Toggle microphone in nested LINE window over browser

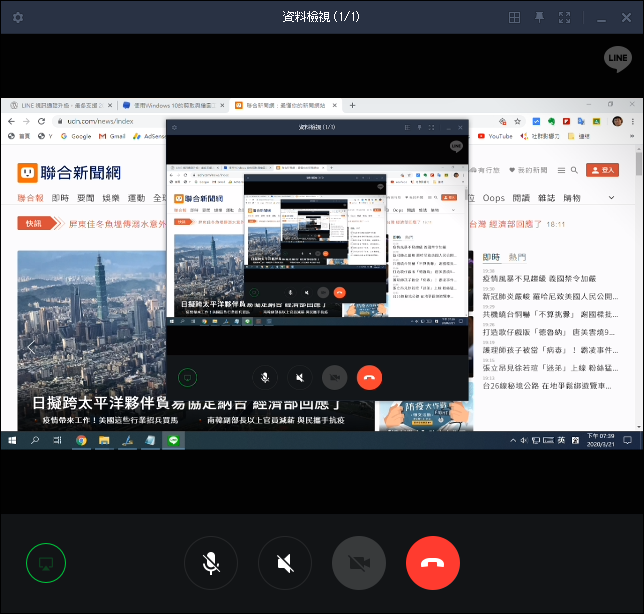coord(265,377)
